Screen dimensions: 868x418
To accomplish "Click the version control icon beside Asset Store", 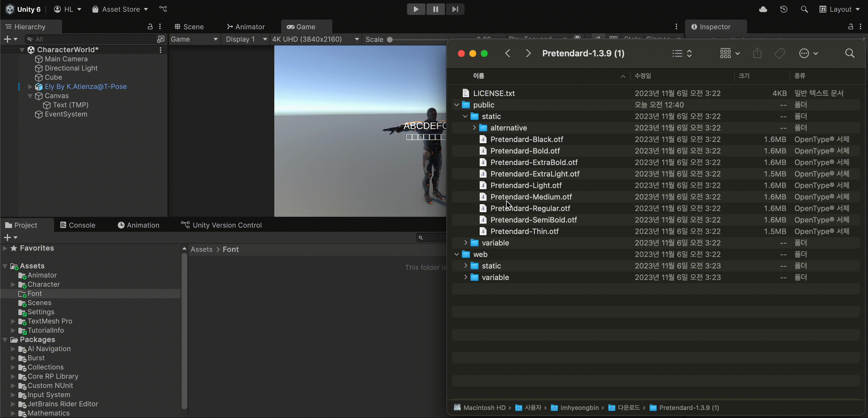I will 163,9.
